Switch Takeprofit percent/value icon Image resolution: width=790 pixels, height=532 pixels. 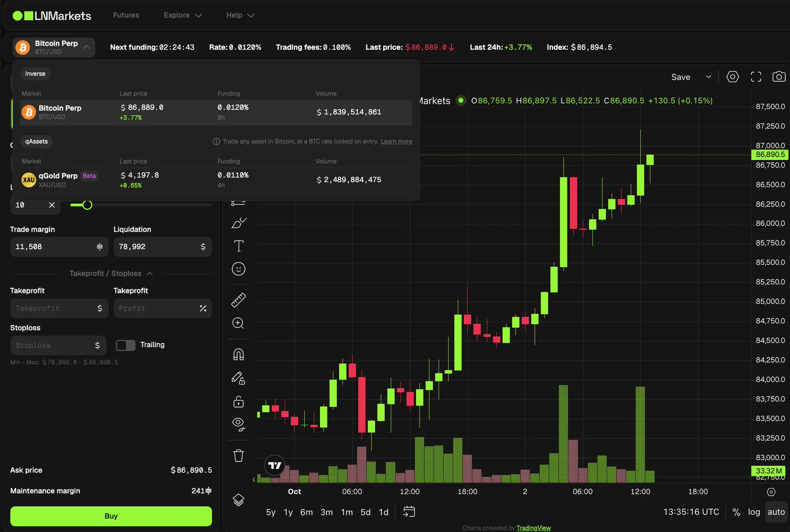[203, 308]
